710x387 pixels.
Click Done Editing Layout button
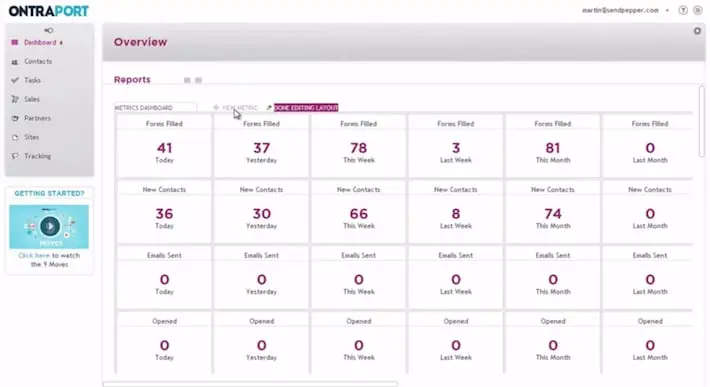click(x=306, y=108)
